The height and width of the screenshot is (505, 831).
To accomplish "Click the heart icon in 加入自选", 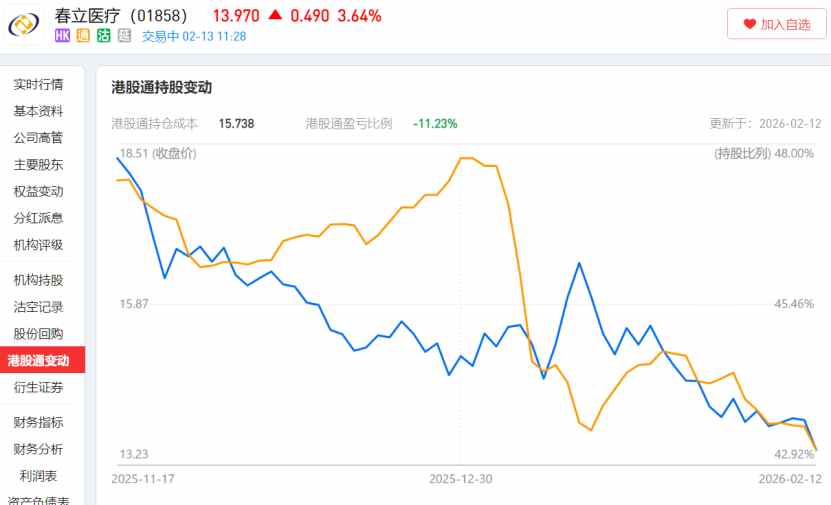I will pos(749,24).
